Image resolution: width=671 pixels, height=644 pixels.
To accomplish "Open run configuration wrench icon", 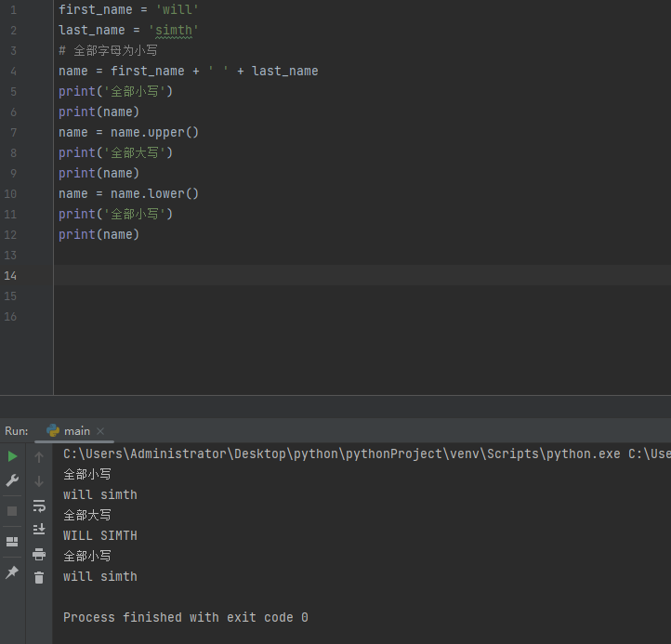I will pyautogui.click(x=12, y=480).
